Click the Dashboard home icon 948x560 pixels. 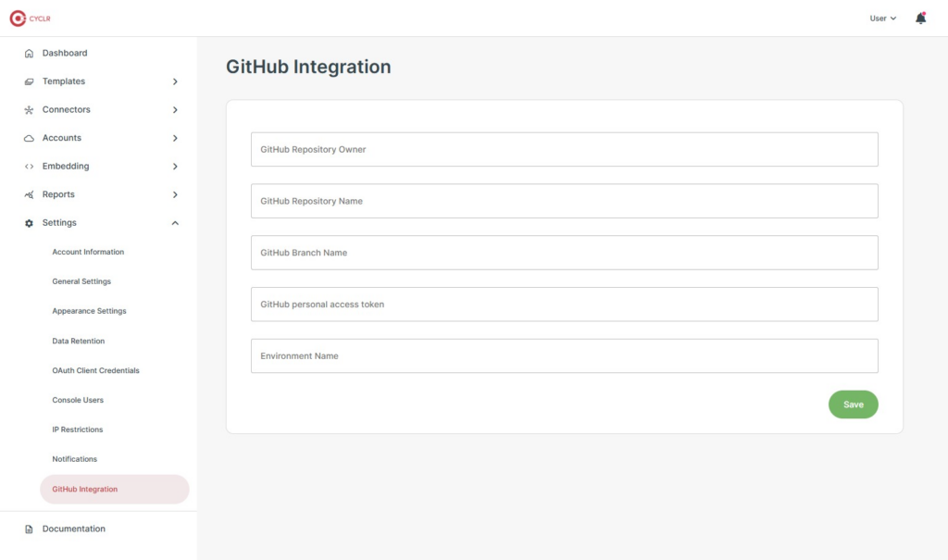(29, 53)
